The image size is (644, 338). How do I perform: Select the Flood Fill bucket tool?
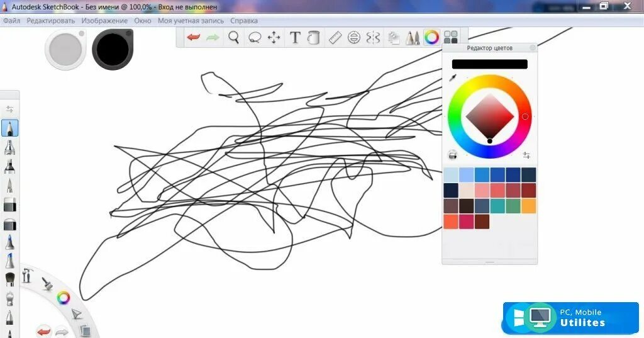(314, 37)
